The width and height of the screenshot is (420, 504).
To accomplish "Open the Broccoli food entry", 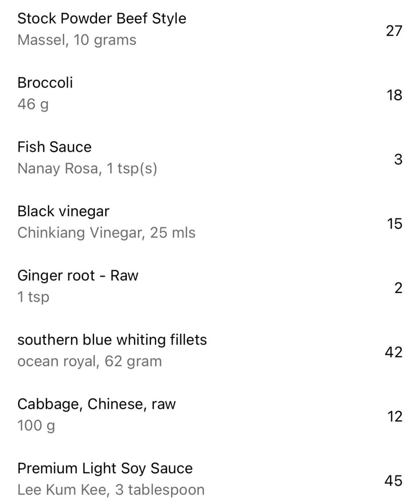I will point(45,83).
